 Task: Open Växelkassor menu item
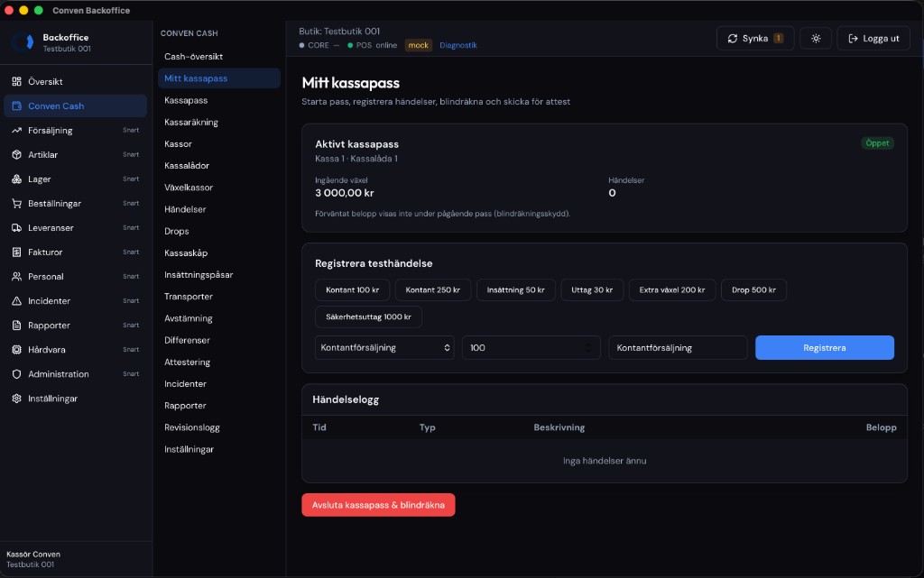pos(218,188)
